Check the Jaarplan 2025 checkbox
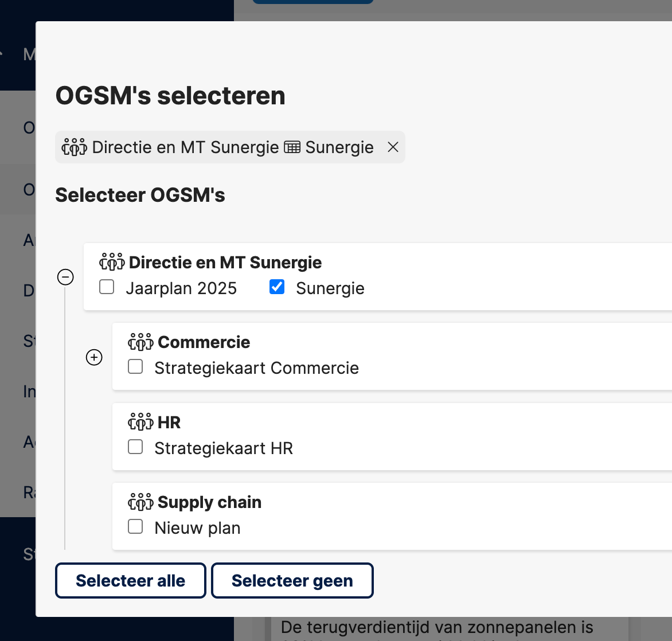This screenshot has width=672, height=641. click(106, 287)
